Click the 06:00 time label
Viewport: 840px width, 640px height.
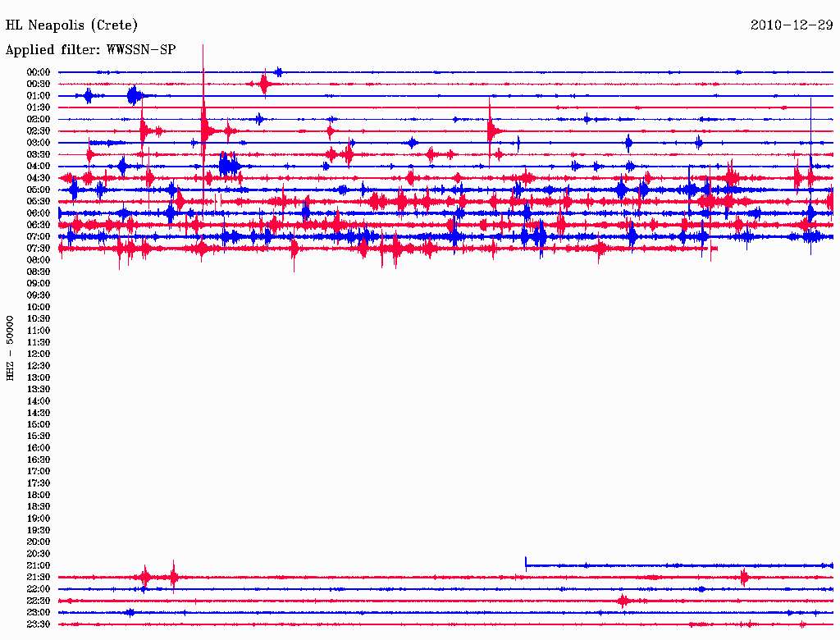point(39,213)
